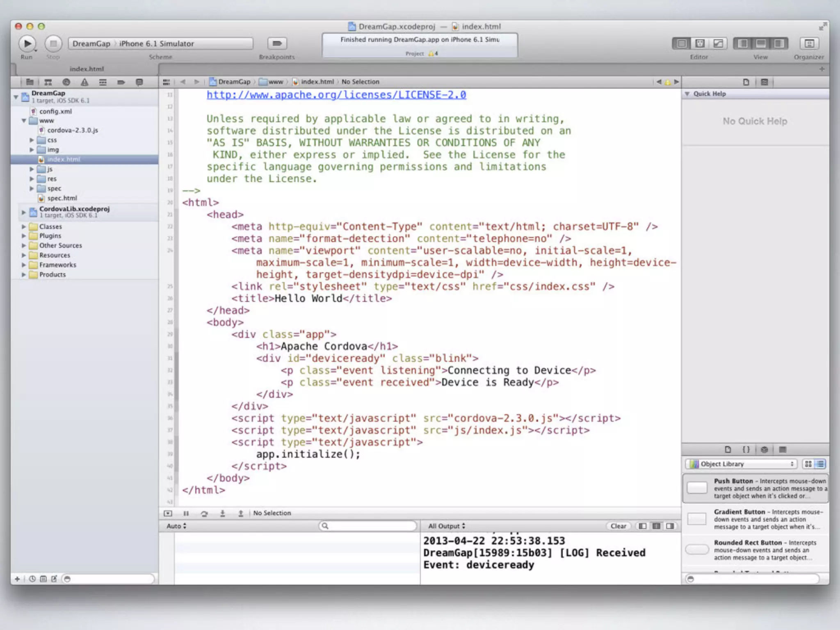Expand the css folder
Screen dimensions: 840x630
coord(32,140)
